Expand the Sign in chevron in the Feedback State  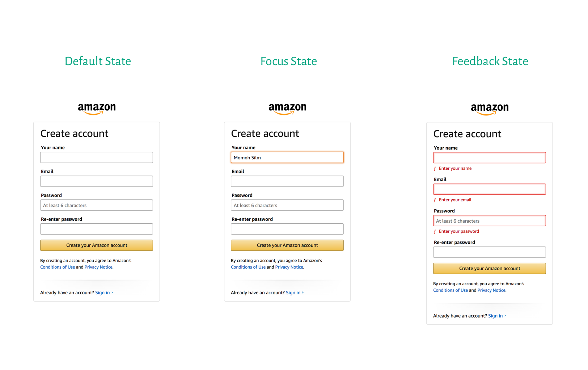(x=504, y=316)
